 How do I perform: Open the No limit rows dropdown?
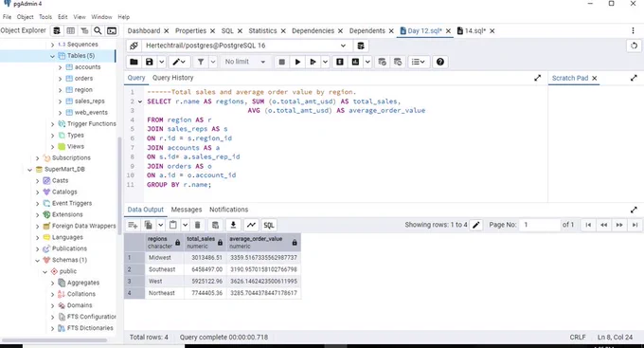[245, 62]
